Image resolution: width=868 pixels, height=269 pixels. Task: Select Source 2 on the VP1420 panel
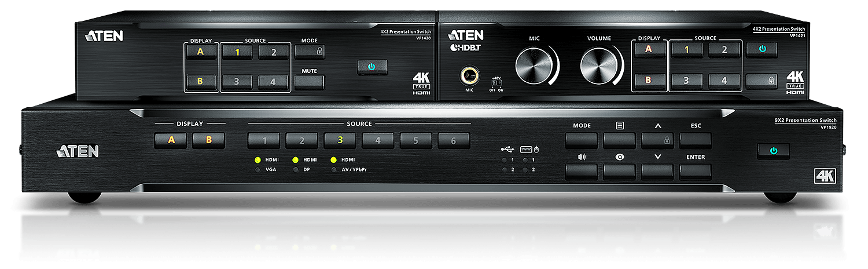274,53
